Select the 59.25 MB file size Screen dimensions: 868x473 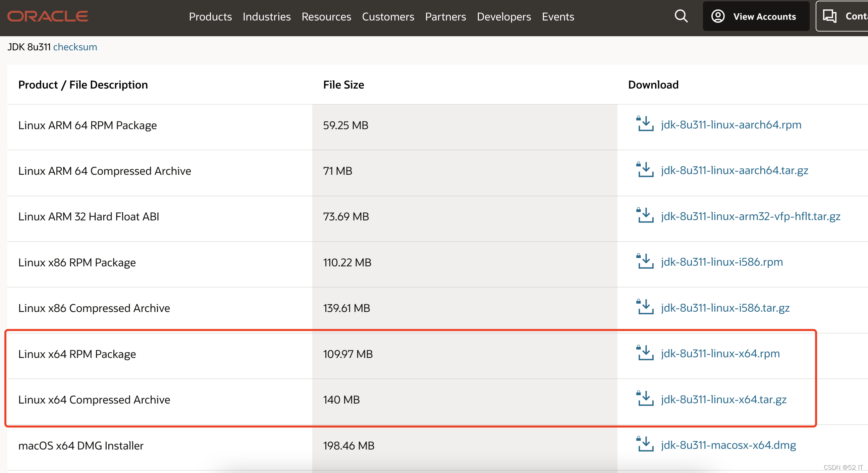345,125
